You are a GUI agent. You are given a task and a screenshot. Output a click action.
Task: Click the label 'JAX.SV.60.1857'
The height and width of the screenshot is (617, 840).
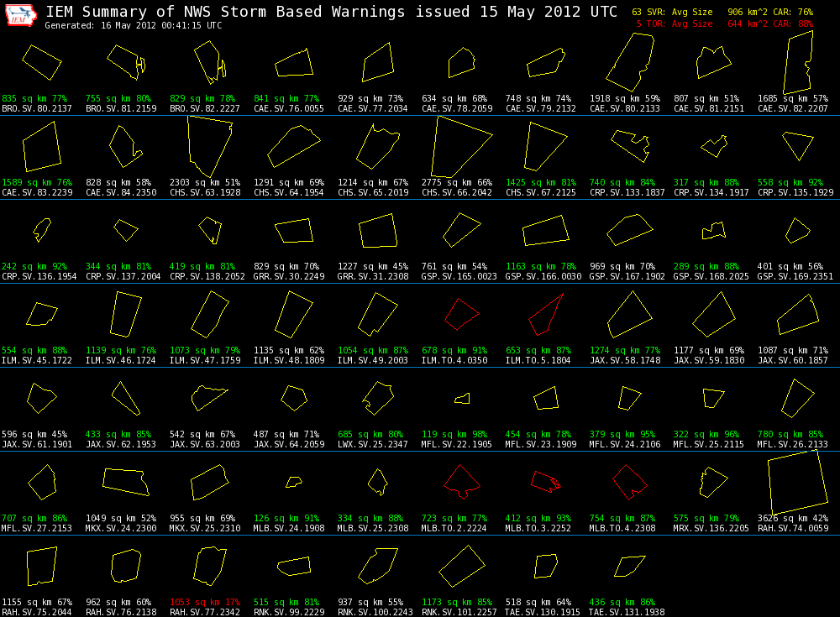[x=793, y=360]
